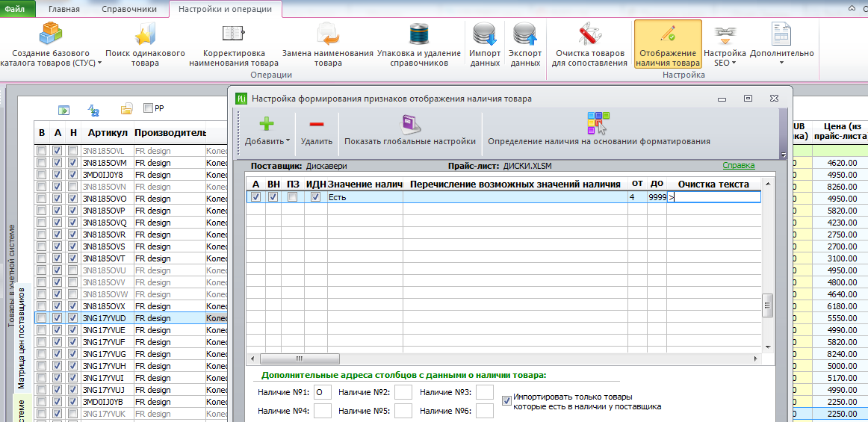Sort by Артикул column header
Image resolution: width=868 pixels, height=422 pixels.
[108, 133]
